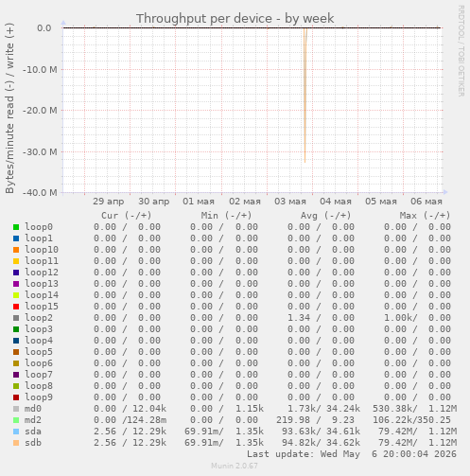The height and width of the screenshot is (476, 470).
Task: Select the loop6 legend label
Action: click(x=39, y=363)
